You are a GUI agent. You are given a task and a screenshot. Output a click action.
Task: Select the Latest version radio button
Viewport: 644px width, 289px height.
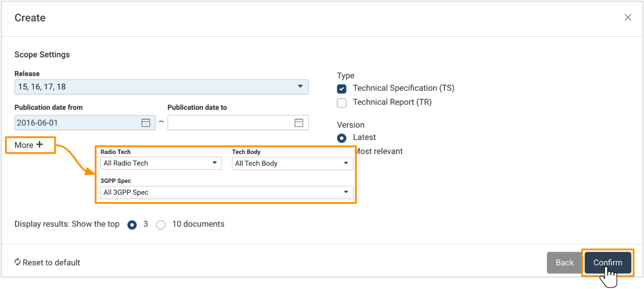tap(342, 138)
